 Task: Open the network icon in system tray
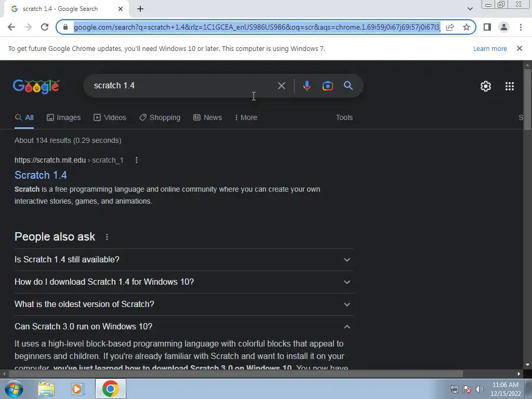click(454, 389)
